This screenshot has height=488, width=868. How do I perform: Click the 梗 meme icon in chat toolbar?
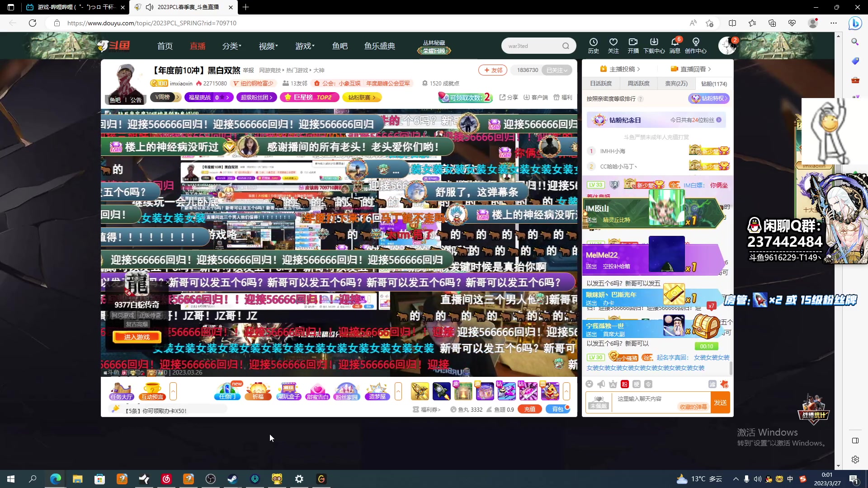(x=636, y=384)
